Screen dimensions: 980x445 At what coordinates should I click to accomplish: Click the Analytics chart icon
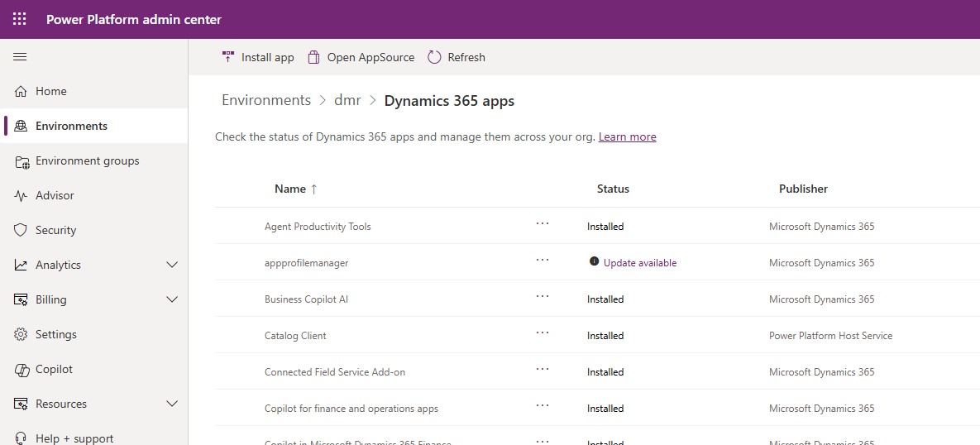(21, 265)
